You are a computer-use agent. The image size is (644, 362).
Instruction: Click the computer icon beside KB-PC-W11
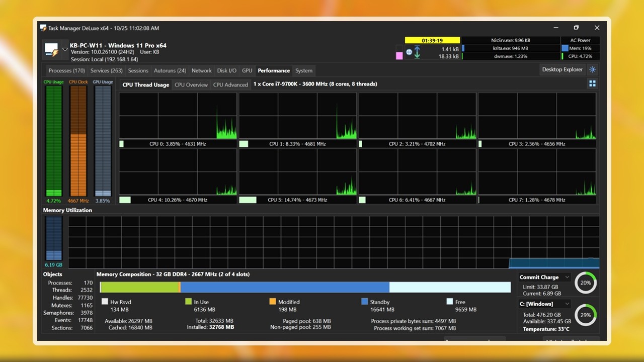pyautogui.click(x=51, y=50)
